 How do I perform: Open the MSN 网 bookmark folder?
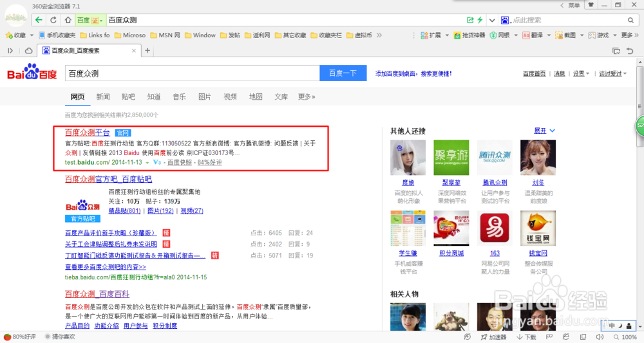(x=165, y=35)
